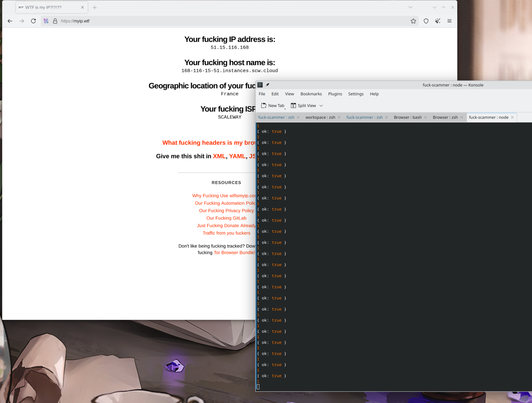The image size is (532, 403).
Task: Click New Tab in Konsole toolbar
Action: tap(272, 106)
